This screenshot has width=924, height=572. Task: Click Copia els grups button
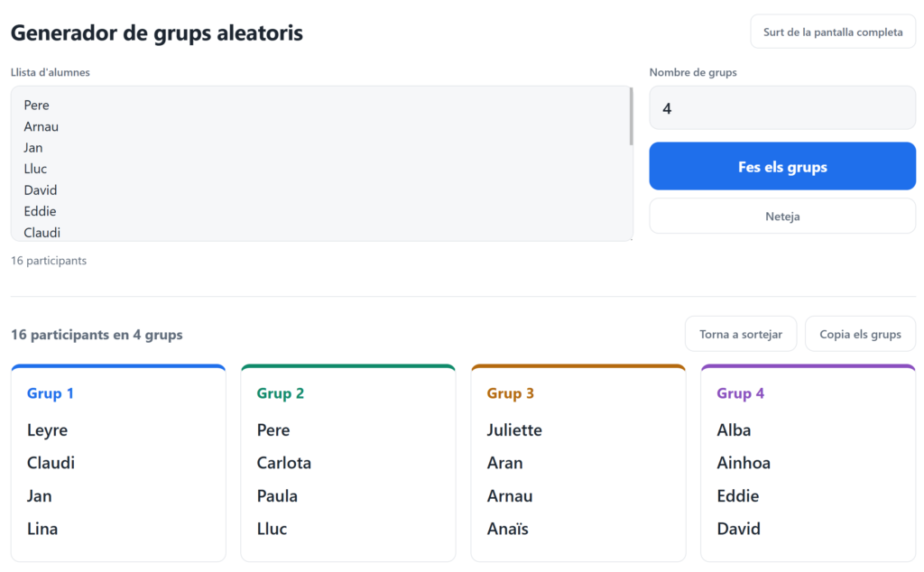(860, 334)
